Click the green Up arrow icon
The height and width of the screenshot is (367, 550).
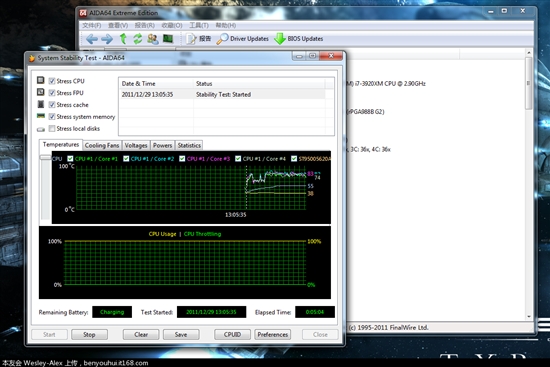(123, 39)
